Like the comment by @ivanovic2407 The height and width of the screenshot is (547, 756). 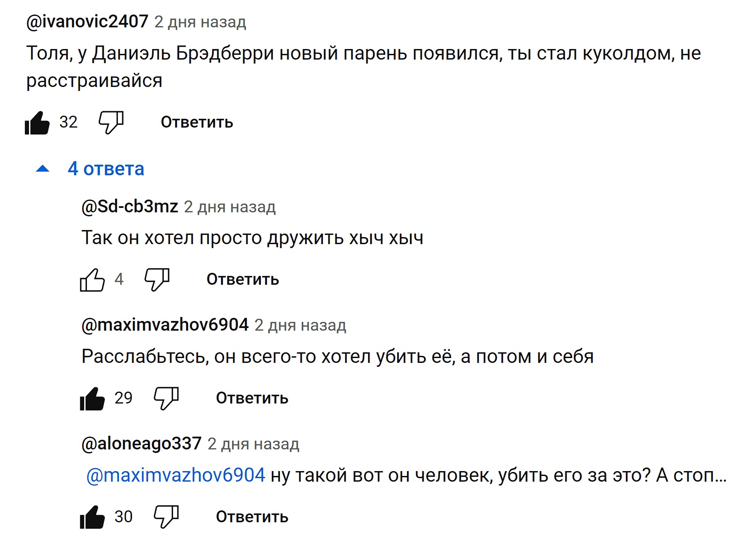pos(38,122)
